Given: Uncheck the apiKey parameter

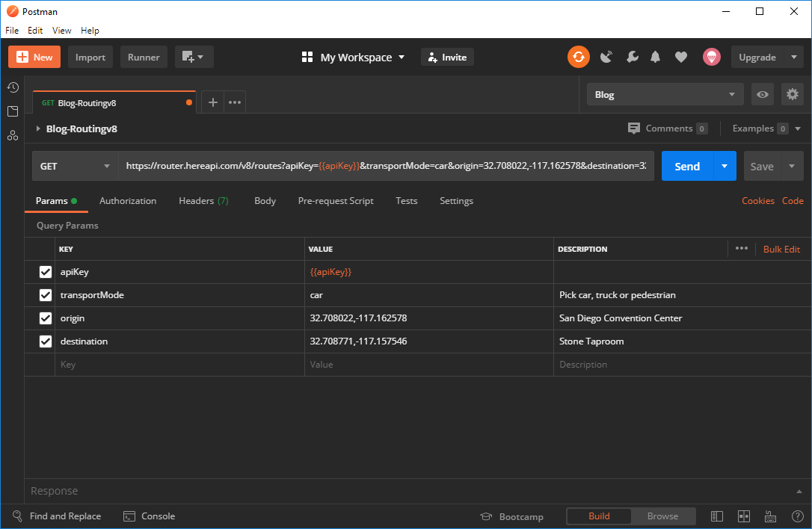Looking at the screenshot, I should tap(46, 272).
